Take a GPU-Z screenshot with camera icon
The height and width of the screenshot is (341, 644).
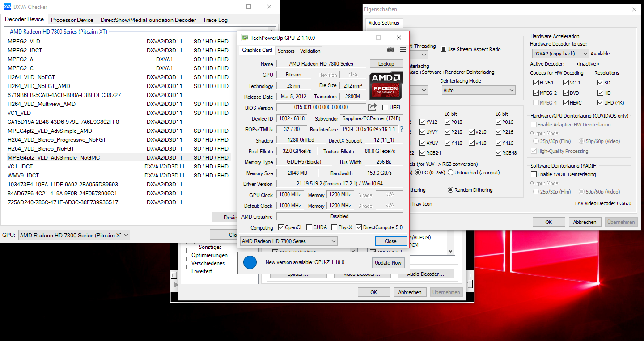(x=391, y=50)
